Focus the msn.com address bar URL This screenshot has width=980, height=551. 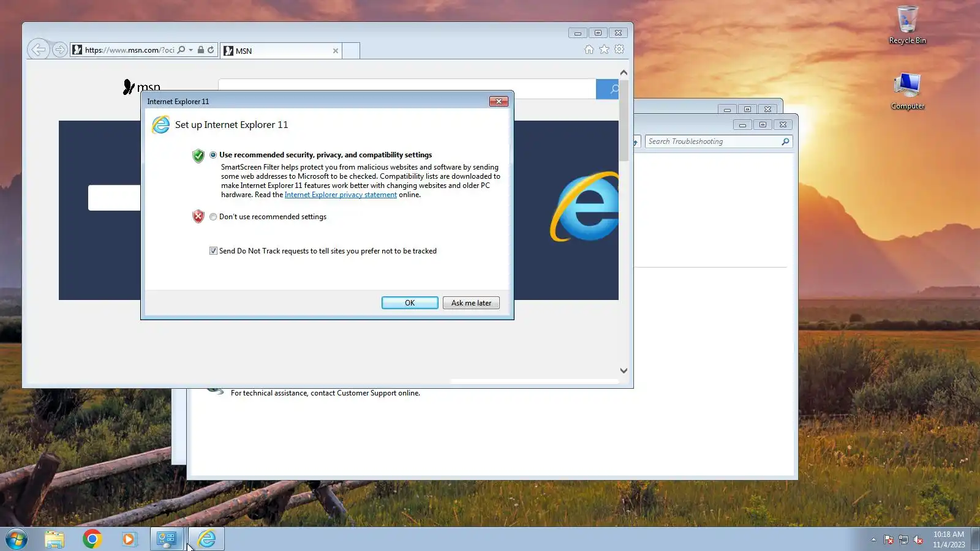coord(129,50)
